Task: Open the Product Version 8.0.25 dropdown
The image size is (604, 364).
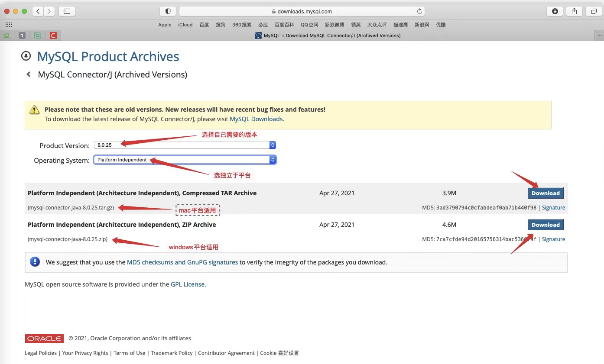Action: (185, 145)
